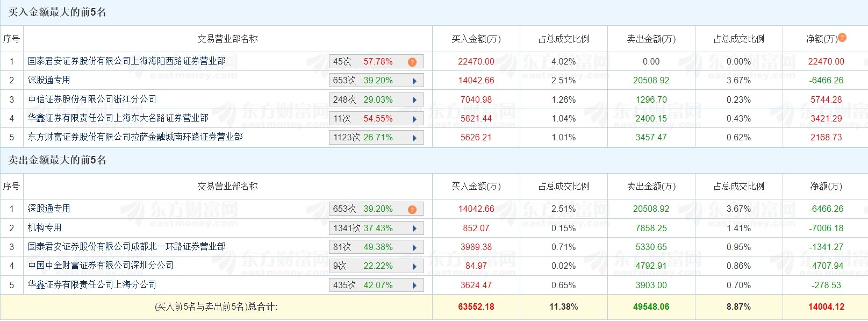The image size is (868, 321).
Task: Click net amount -4707.94 for 中国中金财富
Action: (826, 266)
